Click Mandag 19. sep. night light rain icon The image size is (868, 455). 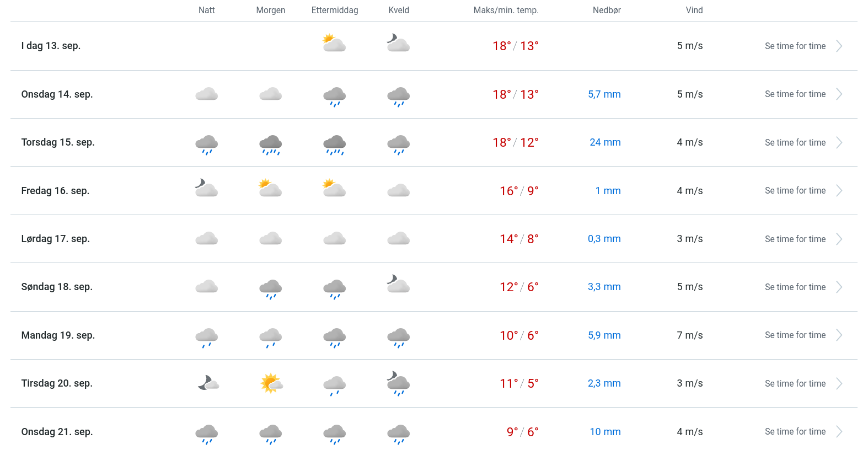click(206, 337)
